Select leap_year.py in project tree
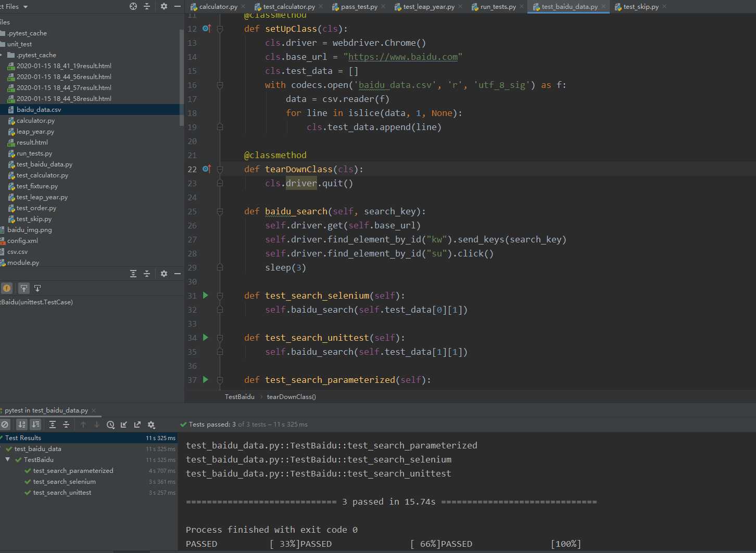Screen dimensions: 756x553 [x=35, y=131]
